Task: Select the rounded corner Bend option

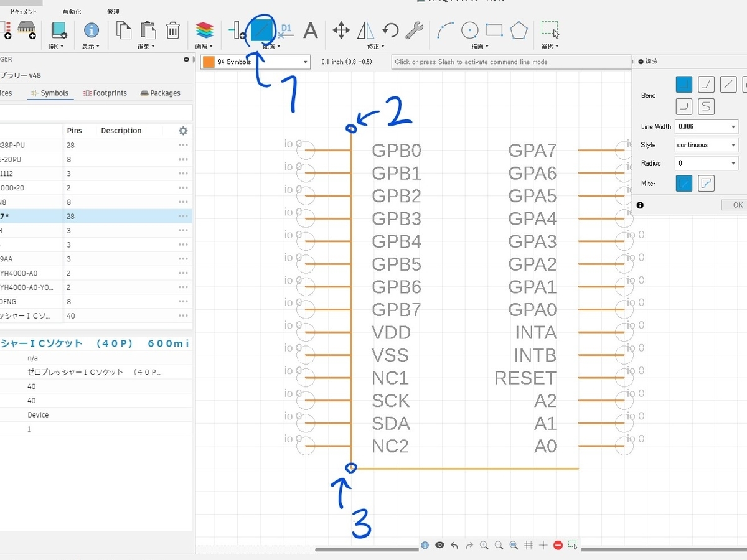Action: [684, 106]
